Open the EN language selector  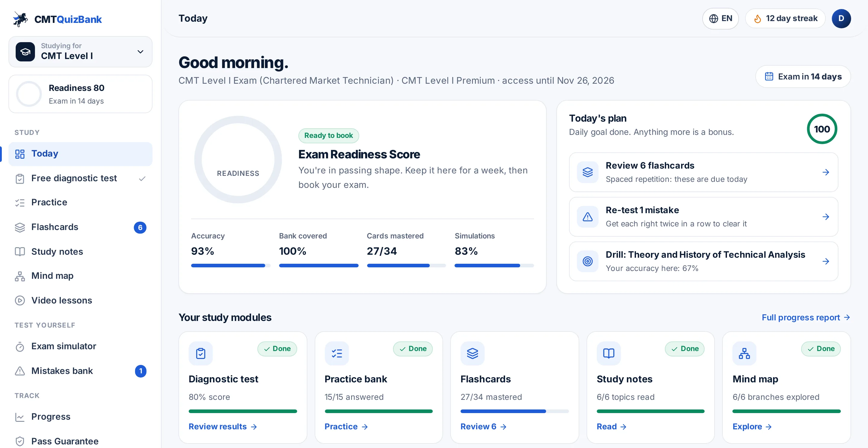click(720, 18)
